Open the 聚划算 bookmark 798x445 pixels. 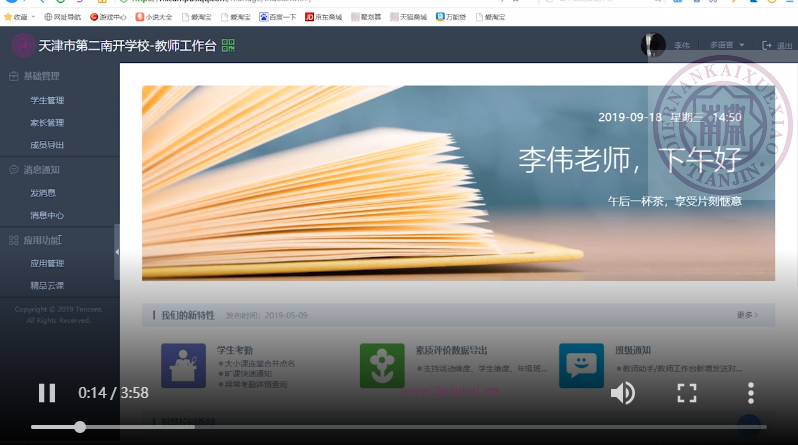(366, 17)
